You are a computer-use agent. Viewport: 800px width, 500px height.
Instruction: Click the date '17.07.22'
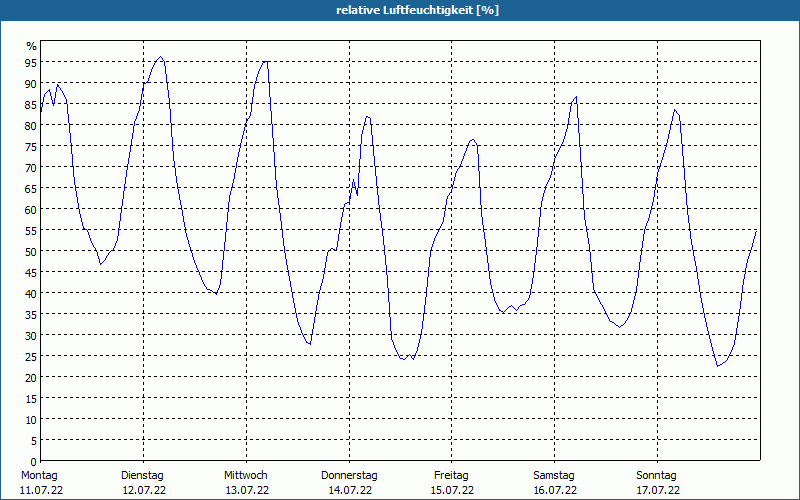tap(658, 491)
